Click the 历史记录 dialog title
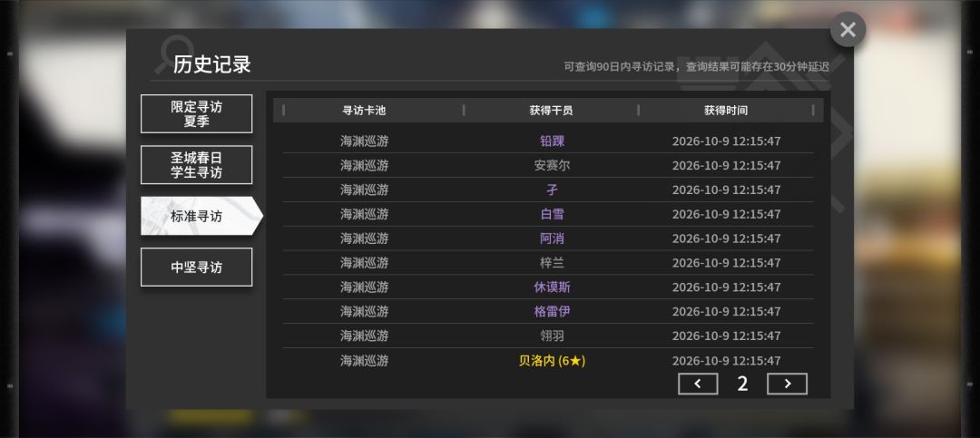The height and width of the screenshot is (438, 980). coord(211,64)
